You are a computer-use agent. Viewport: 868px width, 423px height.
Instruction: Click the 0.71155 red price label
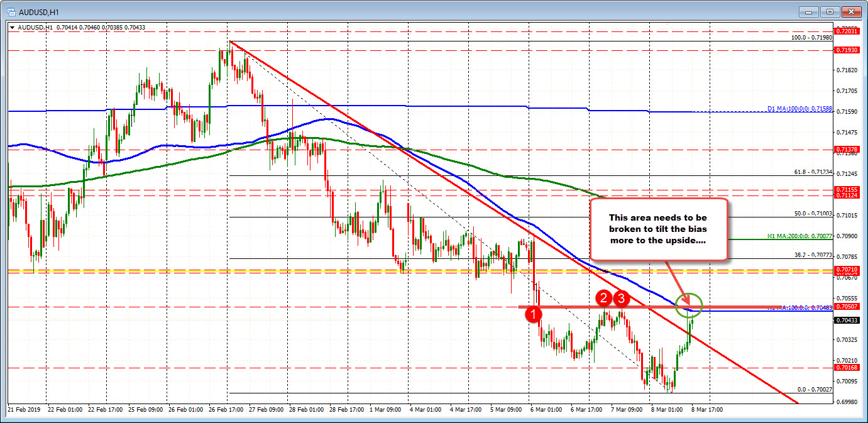845,189
